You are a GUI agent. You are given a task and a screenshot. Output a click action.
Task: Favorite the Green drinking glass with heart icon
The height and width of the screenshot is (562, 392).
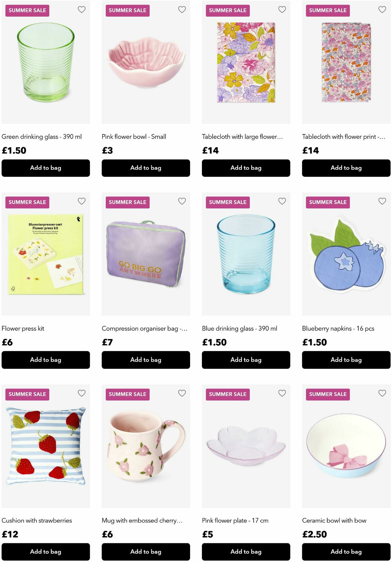[82, 9]
